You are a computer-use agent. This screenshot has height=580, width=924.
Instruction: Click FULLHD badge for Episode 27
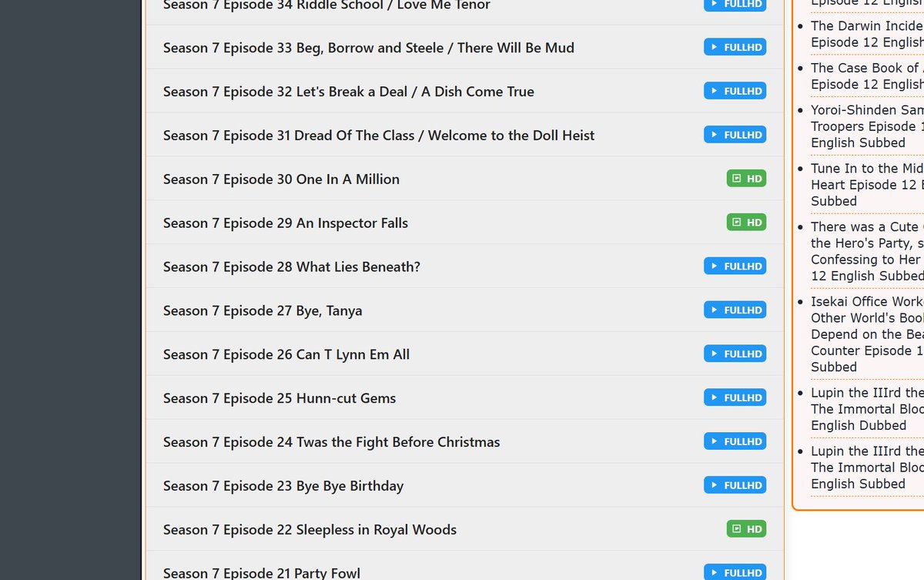click(x=735, y=310)
